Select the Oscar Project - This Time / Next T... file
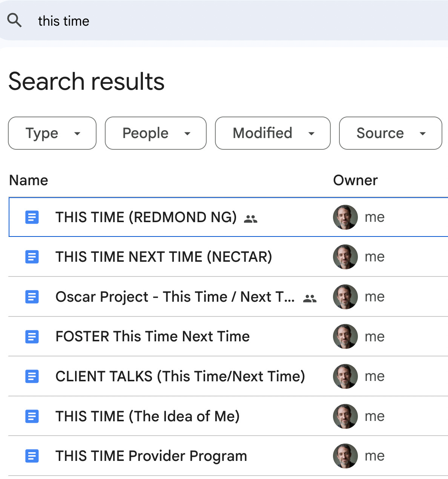 click(x=175, y=297)
